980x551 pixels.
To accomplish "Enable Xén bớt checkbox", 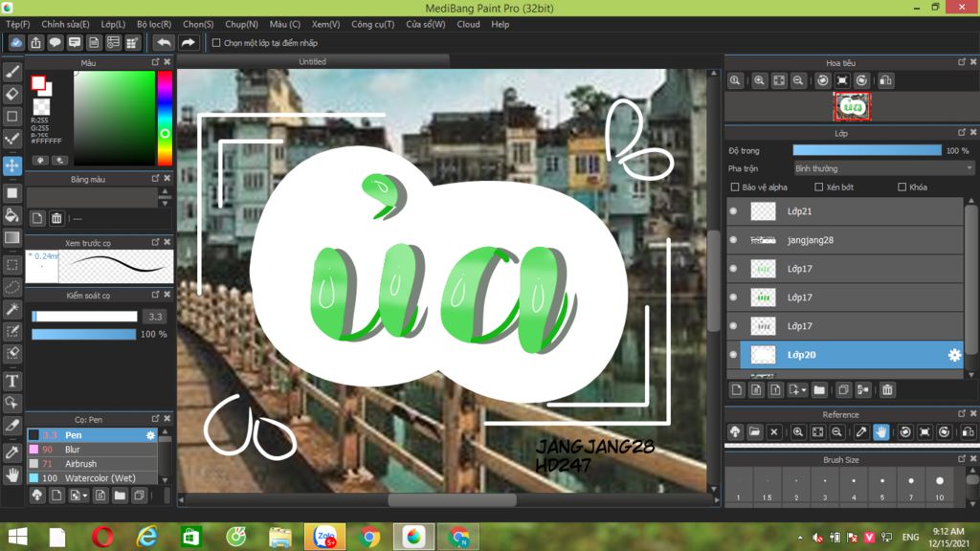I will point(819,187).
